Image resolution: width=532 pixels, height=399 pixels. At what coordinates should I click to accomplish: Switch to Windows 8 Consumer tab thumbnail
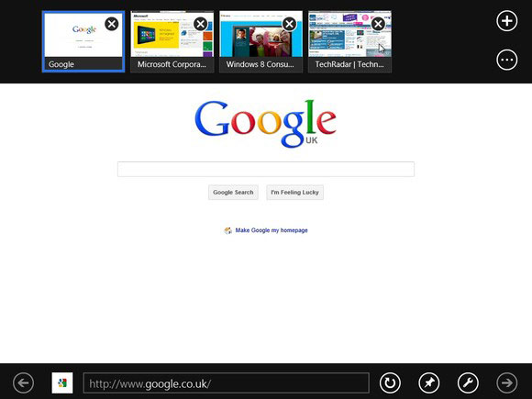[x=260, y=41]
